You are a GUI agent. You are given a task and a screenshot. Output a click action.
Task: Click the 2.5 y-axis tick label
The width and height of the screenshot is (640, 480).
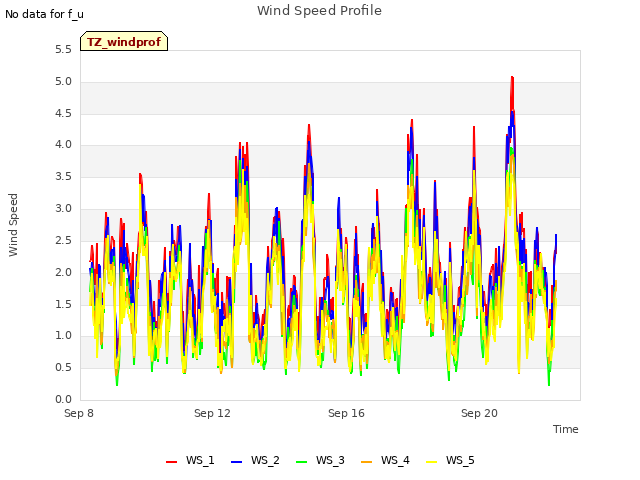coord(63,240)
